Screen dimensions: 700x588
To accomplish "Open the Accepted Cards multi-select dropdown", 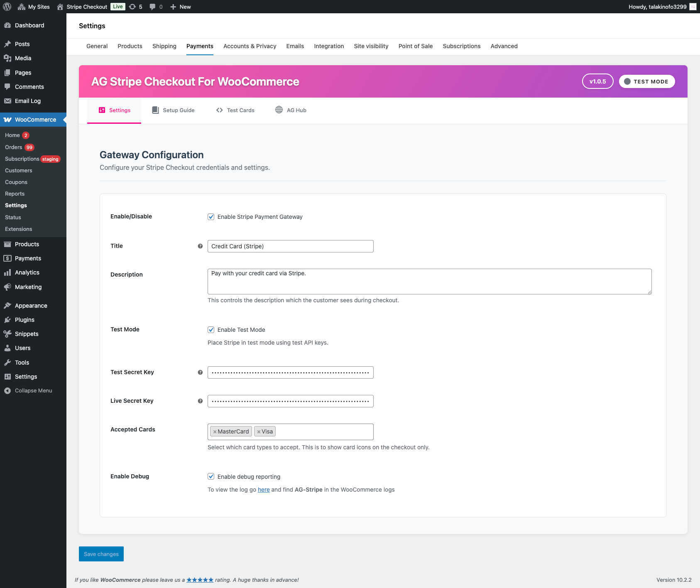I will tap(324, 432).
